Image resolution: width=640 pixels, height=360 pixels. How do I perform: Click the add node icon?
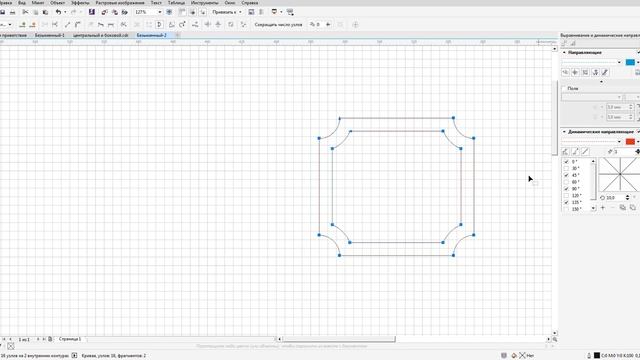(x=22, y=24)
